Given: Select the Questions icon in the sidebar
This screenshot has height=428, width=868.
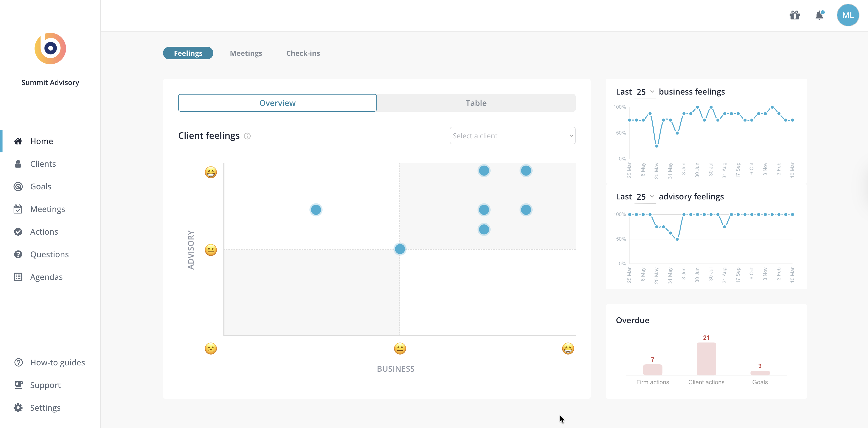Looking at the screenshot, I should point(19,254).
